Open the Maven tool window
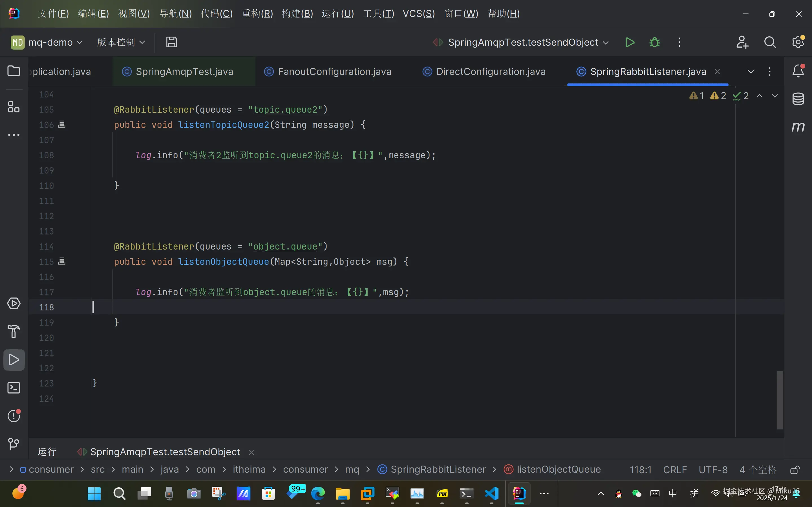 (798, 127)
